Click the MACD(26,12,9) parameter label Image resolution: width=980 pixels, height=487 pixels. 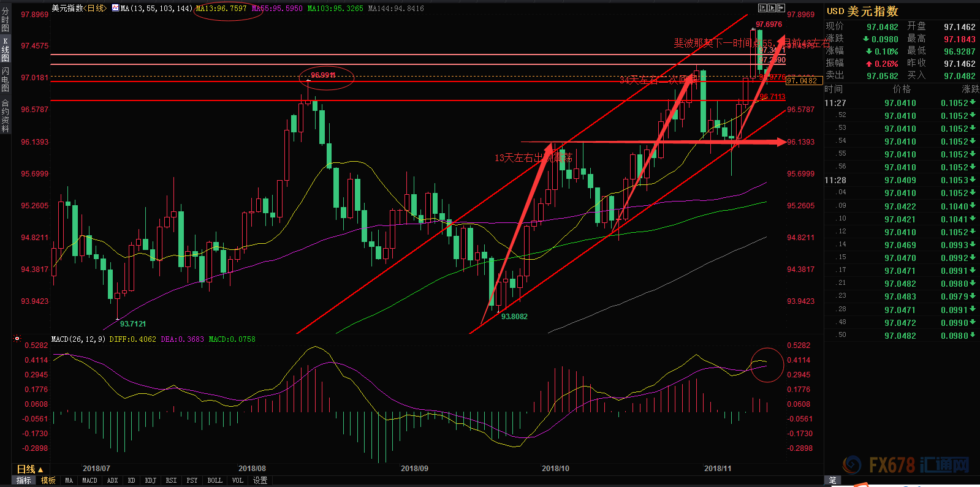[x=78, y=339]
